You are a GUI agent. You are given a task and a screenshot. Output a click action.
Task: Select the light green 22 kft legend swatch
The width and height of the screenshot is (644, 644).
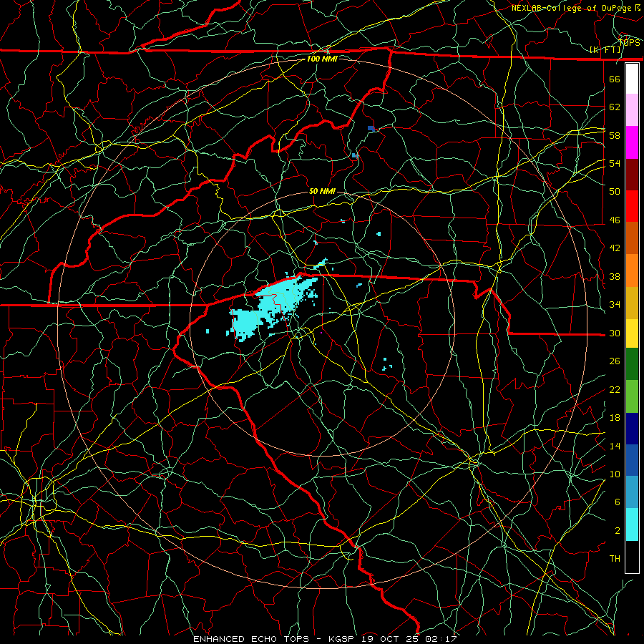[x=632, y=396]
